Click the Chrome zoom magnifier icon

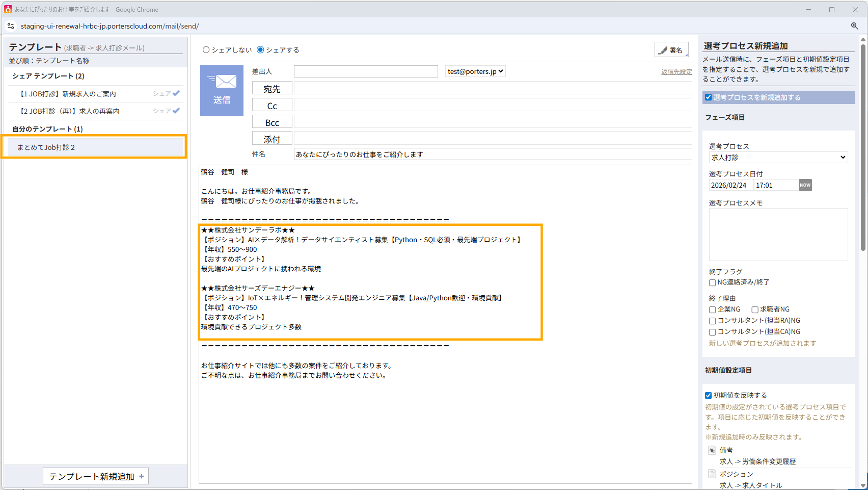pyautogui.click(x=854, y=26)
